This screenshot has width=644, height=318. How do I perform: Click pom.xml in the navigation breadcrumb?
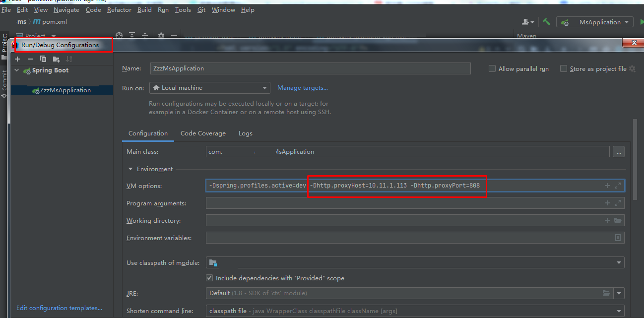pyautogui.click(x=50, y=22)
